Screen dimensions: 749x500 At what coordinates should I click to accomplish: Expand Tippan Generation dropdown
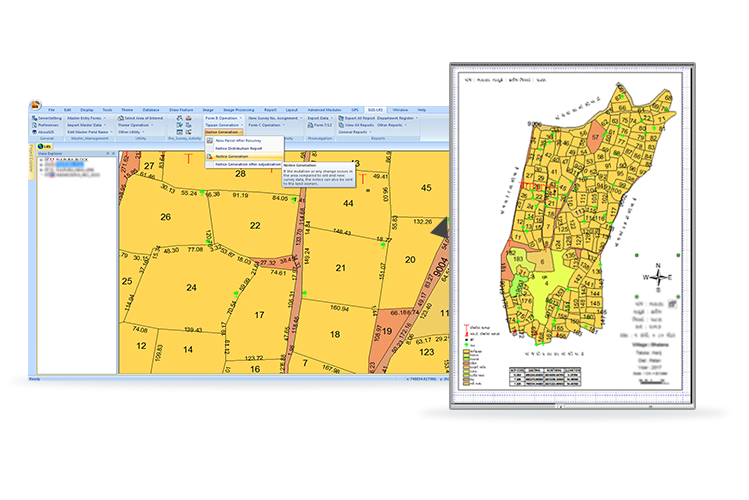pyautogui.click(x=224, y=125)
